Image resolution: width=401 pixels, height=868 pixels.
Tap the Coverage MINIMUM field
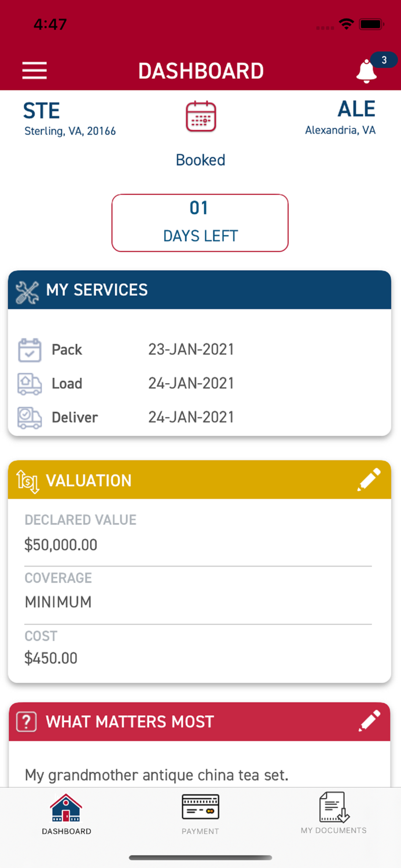(x=58, y=602)
